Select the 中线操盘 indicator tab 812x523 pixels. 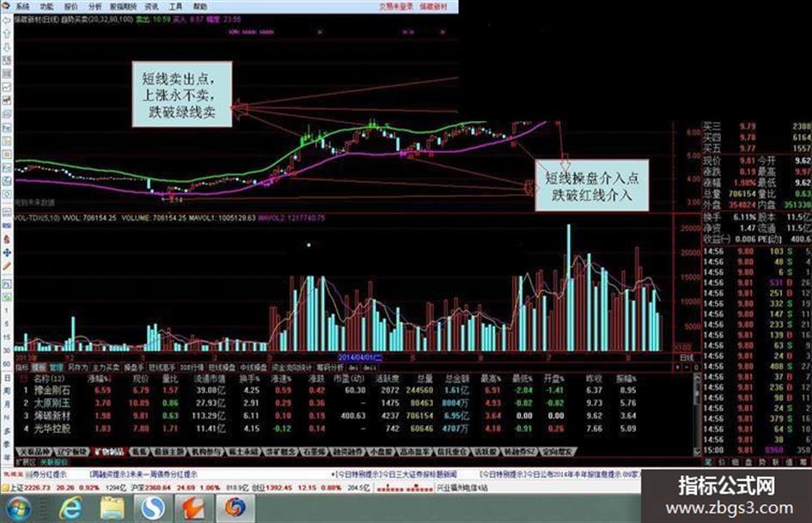[253, 368]
